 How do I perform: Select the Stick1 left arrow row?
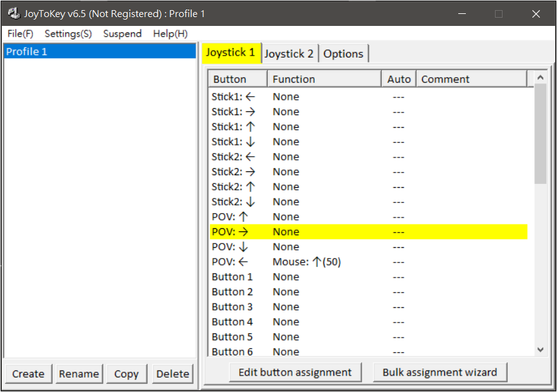367,97
